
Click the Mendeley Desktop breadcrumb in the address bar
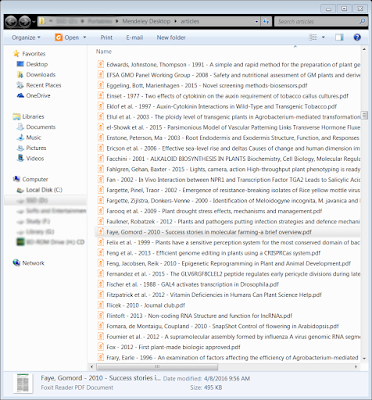[146, 22]
